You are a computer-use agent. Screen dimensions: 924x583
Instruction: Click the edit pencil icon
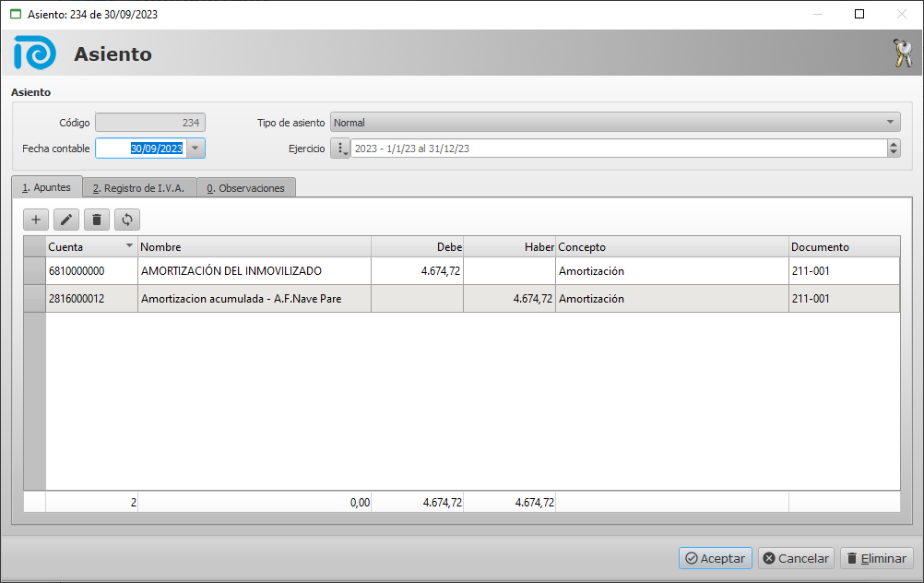(66, 220)
